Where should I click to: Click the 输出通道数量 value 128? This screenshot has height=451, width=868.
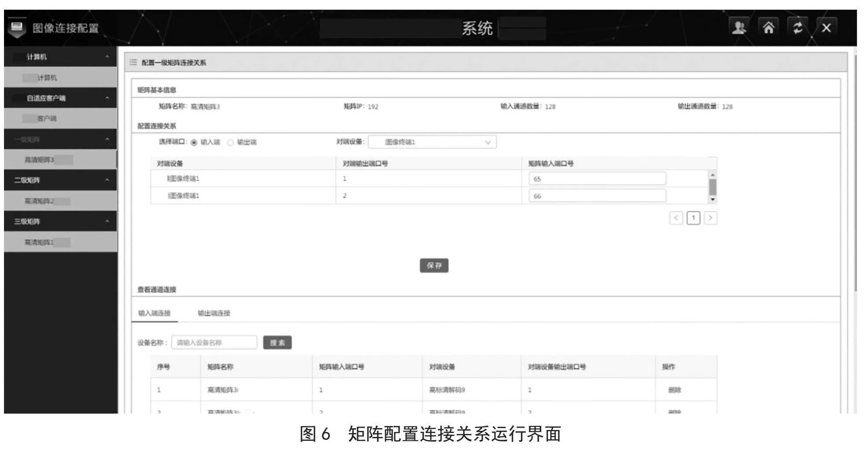click(727, 106)
